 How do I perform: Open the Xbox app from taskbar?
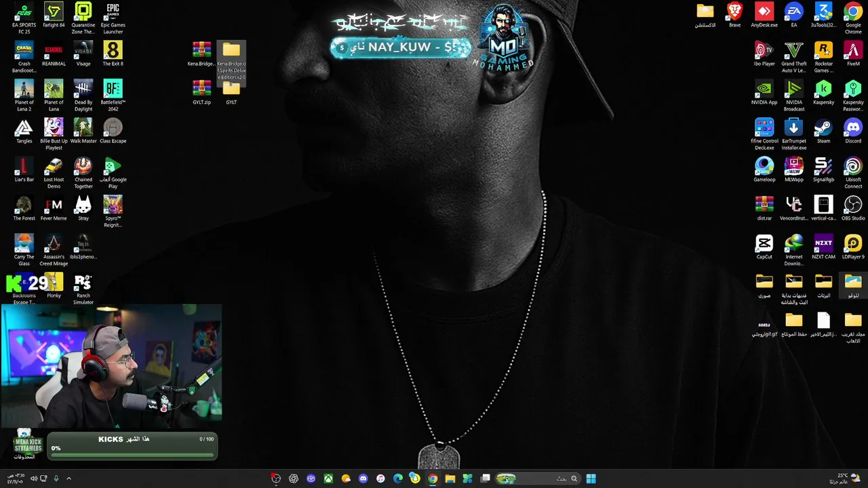[x=328, y=479]
